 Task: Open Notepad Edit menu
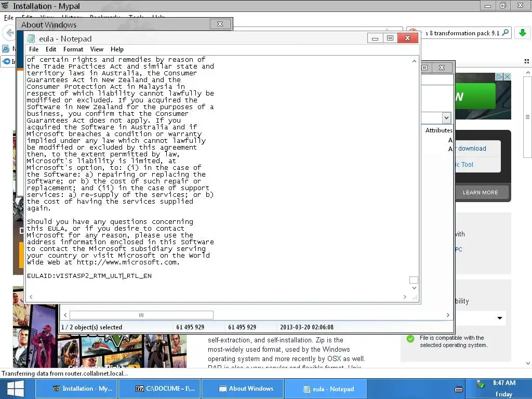[51, 49]
